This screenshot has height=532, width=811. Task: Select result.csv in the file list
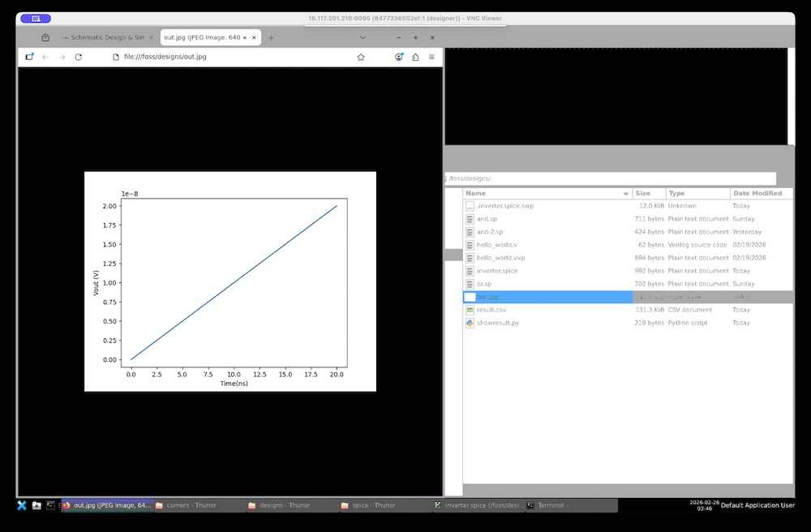point(491,310)
